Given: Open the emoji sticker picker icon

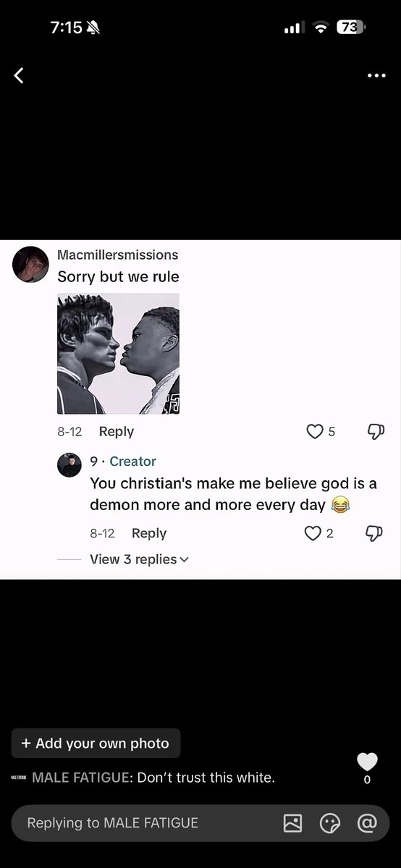Looking at the screenshot, I should [x=330, y=822].
